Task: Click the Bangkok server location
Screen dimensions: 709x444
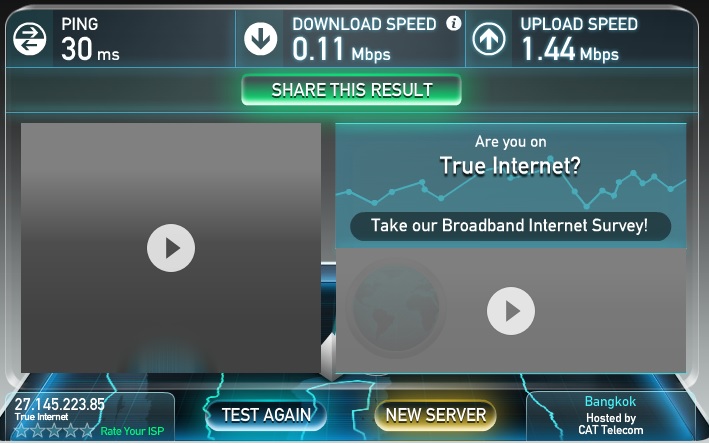Action: tap(610, 401)
